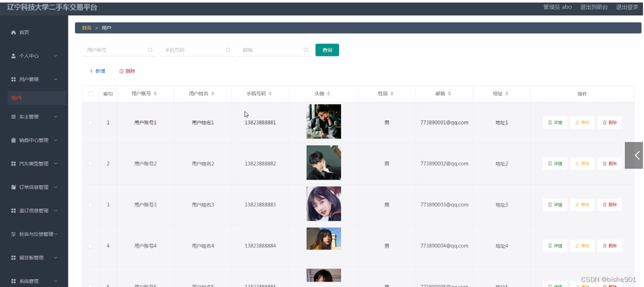
Task: Expand the 车主管理 chevron
Action: coord(56,117)
